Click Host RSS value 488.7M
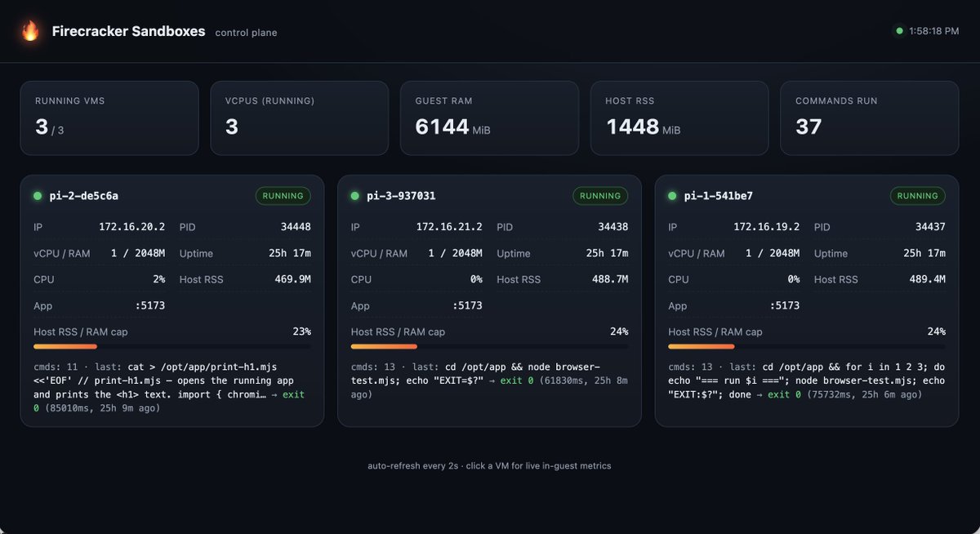This screenshot has width=980, height=534. (610, 279)
